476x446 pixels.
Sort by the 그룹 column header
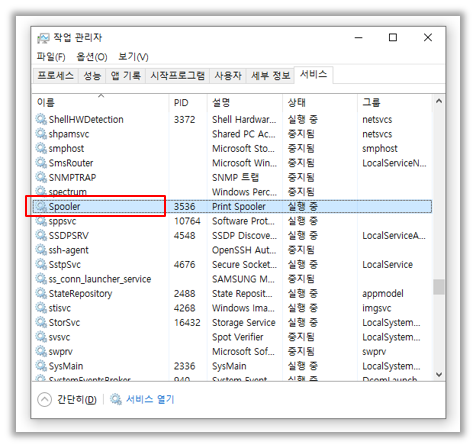pyautogui.click(x=395, y=102)
